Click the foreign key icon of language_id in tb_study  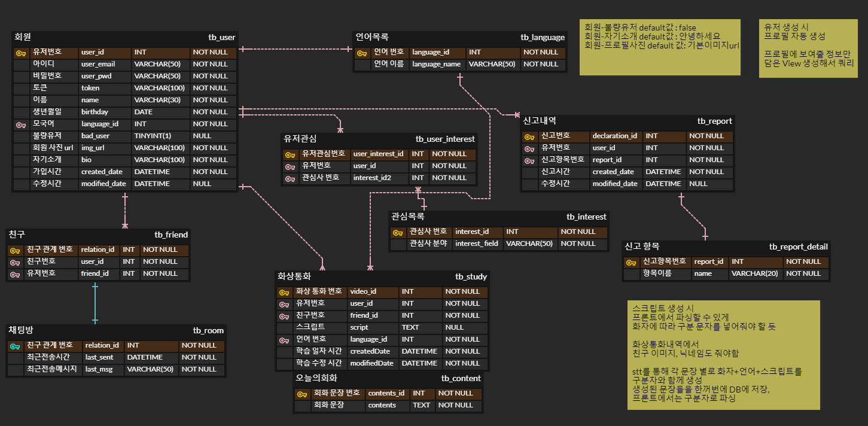pos(284,340)
